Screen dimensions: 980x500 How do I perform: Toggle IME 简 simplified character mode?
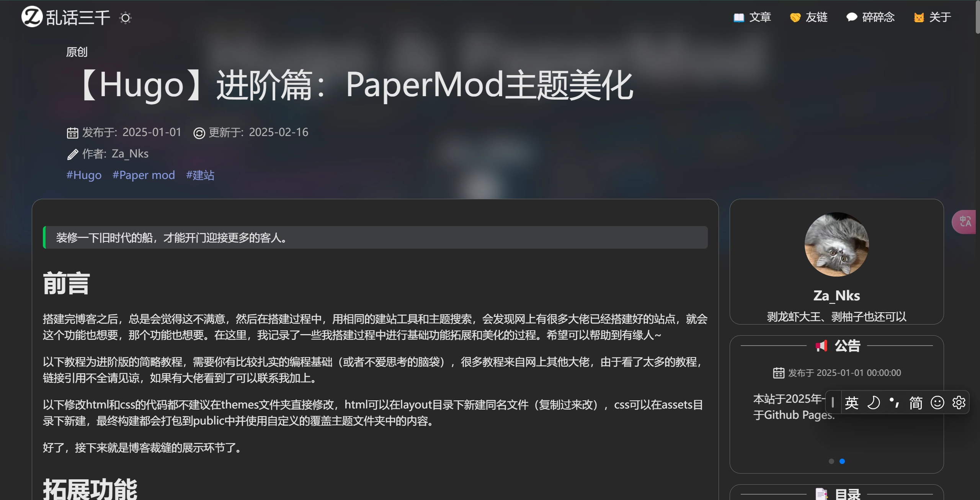coord(916,403)
